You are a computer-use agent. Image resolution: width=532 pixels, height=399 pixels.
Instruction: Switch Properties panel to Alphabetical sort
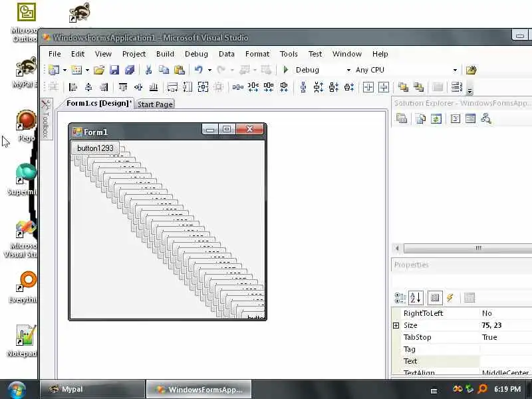(416, 298)
